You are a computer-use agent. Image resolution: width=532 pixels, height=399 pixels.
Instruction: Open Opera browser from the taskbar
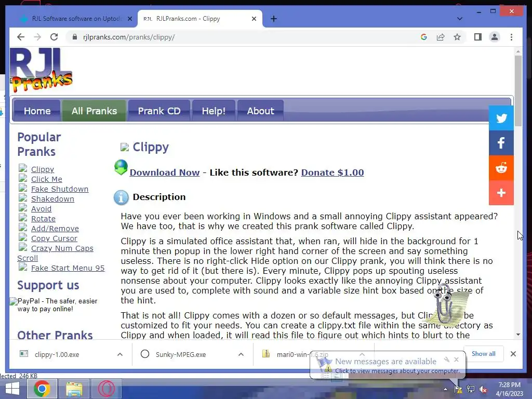pyautogui.click(x=106, y=389)
